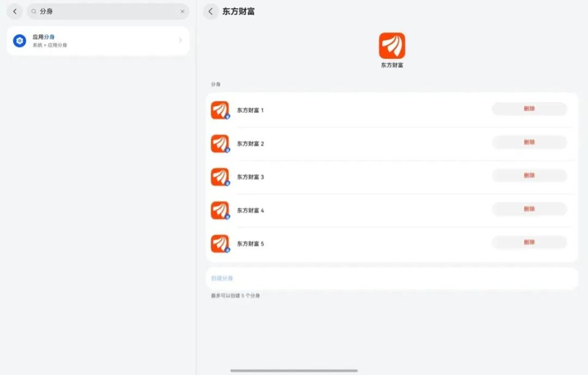Click the 东方财富 3 clone icon
Image resolution: width=588 pixels, height=375 pixels.
point(220,177)
